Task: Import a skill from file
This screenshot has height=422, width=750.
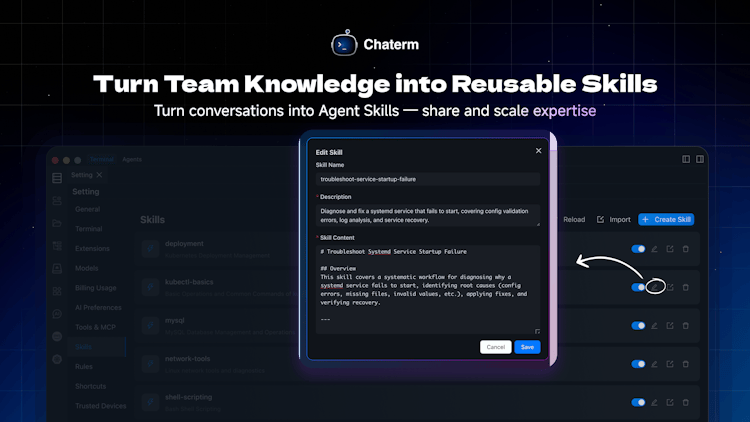Action: tap(614, 219)
